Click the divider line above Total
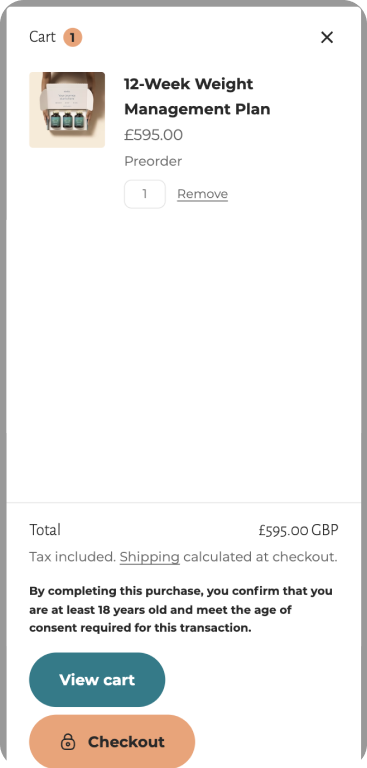Viewport: 367px width, 768px height. click(x=184, y=503)
